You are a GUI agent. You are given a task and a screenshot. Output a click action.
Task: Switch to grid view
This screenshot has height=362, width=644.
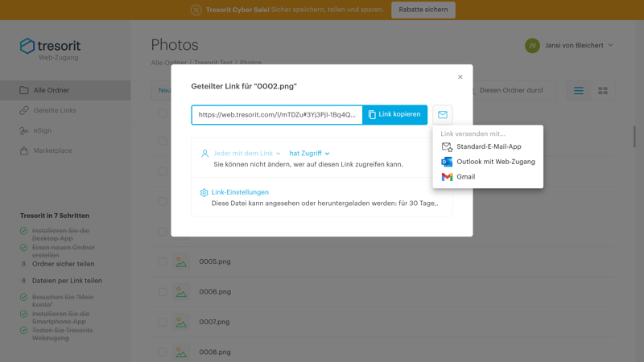[x=603, y=91]
